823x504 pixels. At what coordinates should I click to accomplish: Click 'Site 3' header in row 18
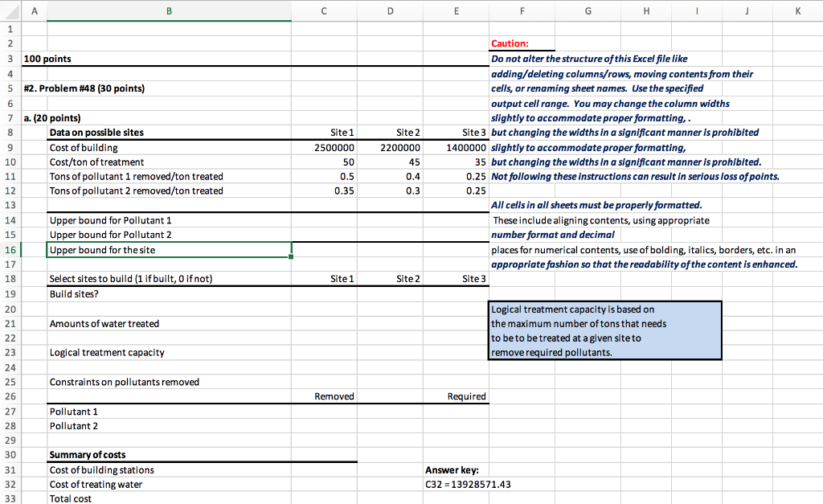457,279
